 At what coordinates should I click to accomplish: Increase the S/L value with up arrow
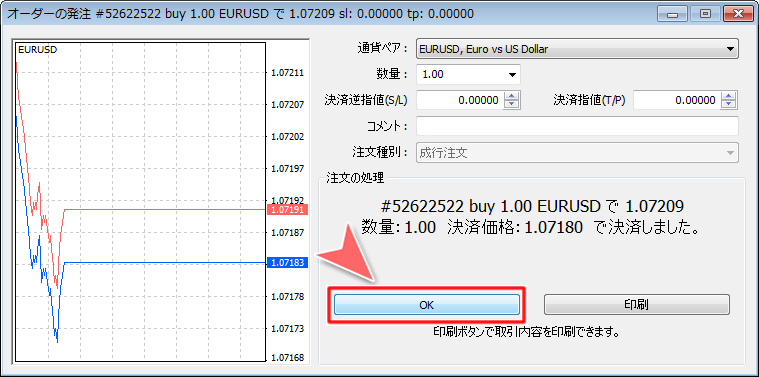click(x=512, y=96)
